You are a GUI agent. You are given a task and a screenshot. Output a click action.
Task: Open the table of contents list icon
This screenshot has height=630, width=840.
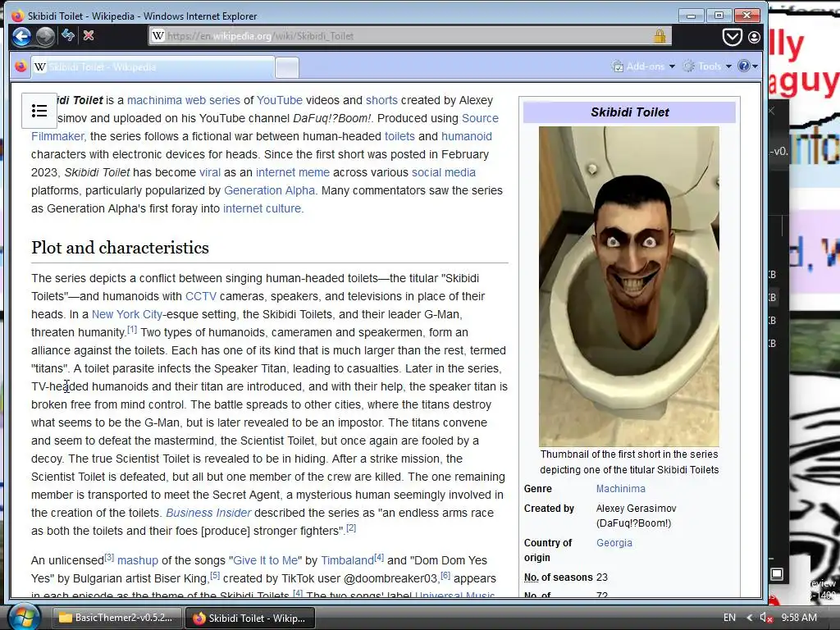click(x=39, y=111)
